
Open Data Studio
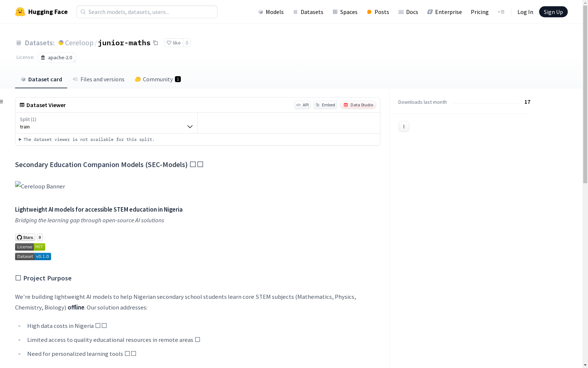pos(358,105)
